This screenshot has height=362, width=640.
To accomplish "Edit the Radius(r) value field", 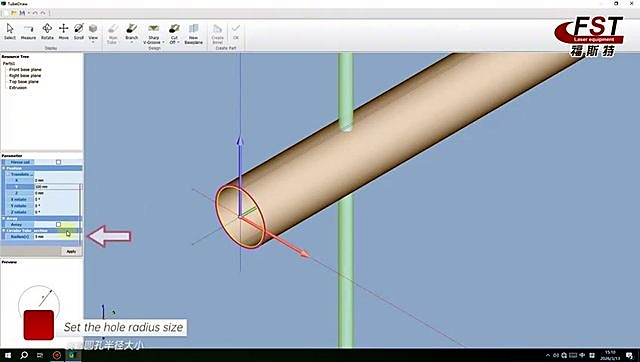I will click(56, 237).
